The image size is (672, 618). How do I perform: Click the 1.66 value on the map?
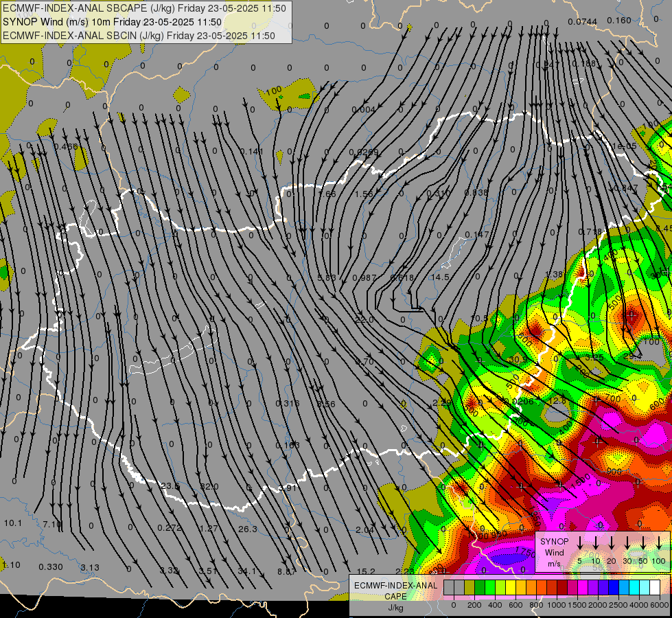(327, 194)
